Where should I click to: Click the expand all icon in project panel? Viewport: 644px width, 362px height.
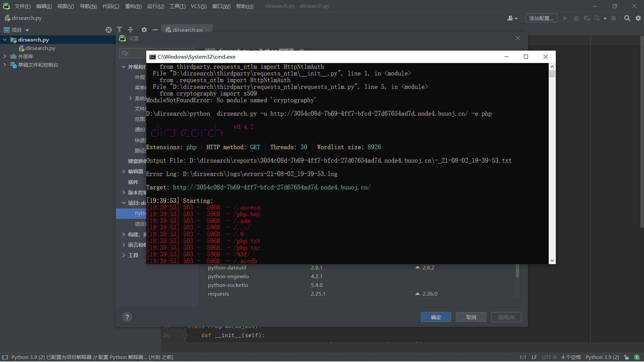pyautogui.click(x=119, y=30)
